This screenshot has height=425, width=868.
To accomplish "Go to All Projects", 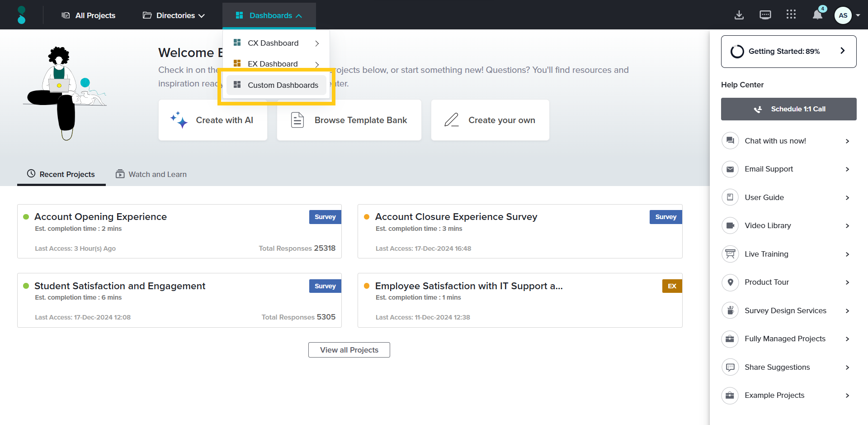I will pyautogui.click(x=89, y=15).
